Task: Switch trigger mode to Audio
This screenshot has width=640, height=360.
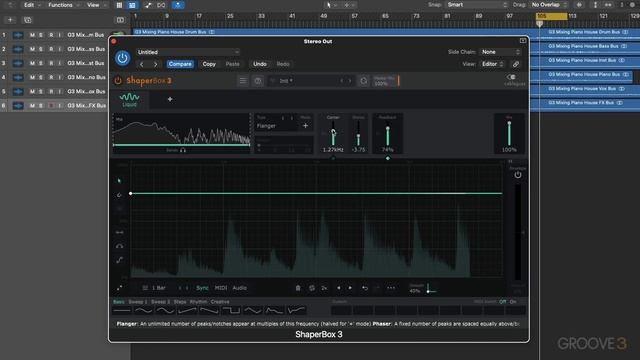Action: tap(240, 288)
